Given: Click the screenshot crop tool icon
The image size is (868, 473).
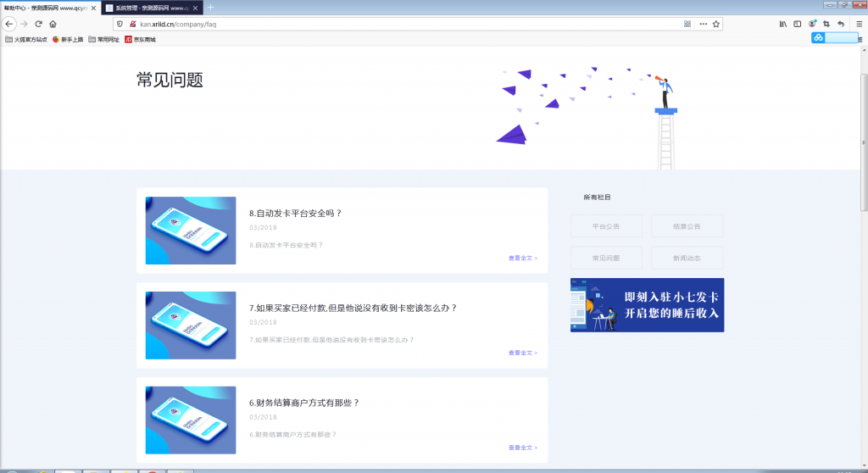Looking at the screenshot, I should 826,24.
